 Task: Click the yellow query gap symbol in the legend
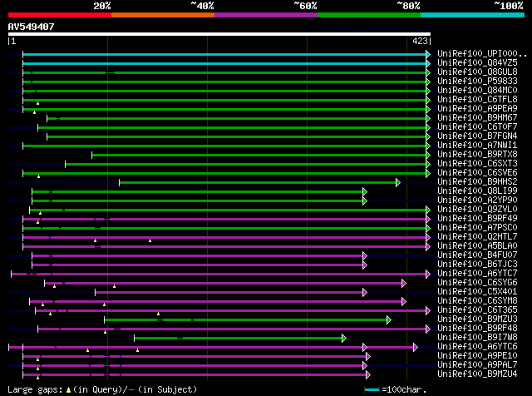pyautogui.click(x=68, y=390)
